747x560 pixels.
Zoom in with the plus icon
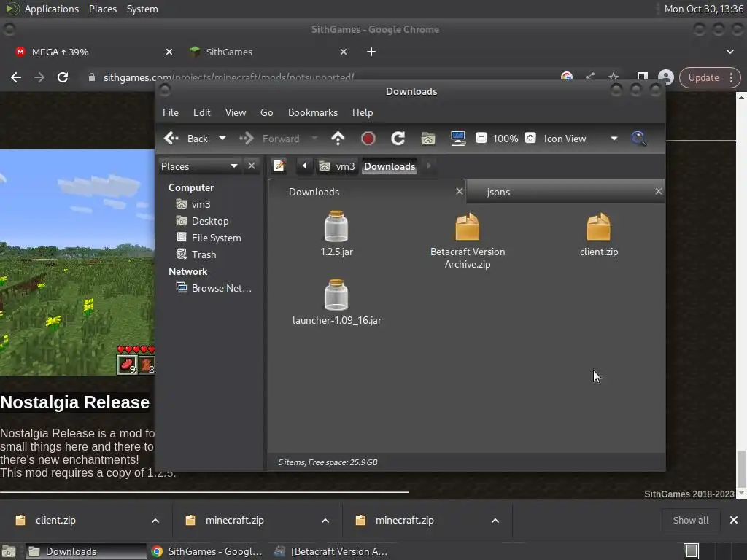coord(530,138)
